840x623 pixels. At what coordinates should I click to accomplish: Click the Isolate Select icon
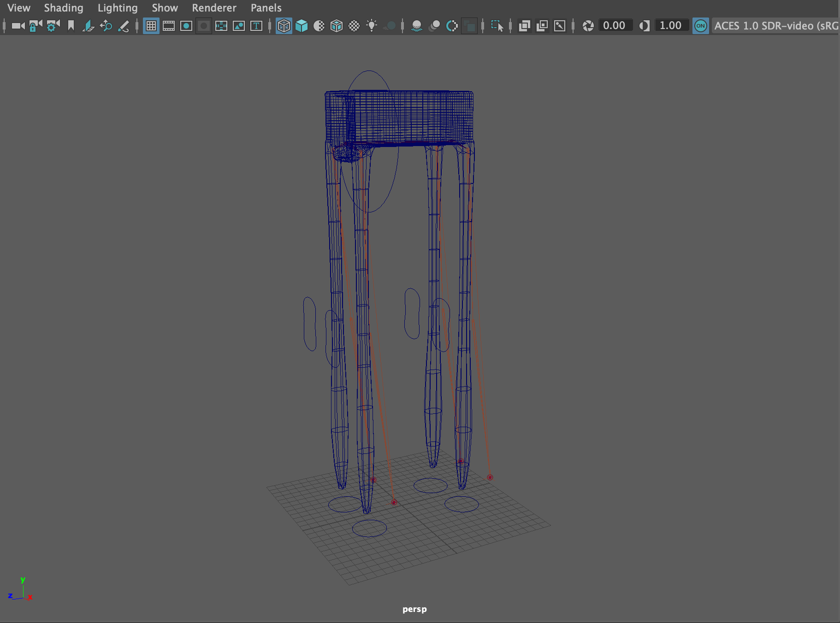point(497,26)
